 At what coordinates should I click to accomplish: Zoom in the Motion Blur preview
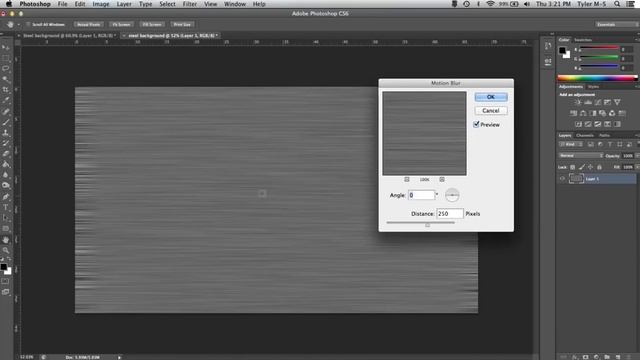point(442,180)
